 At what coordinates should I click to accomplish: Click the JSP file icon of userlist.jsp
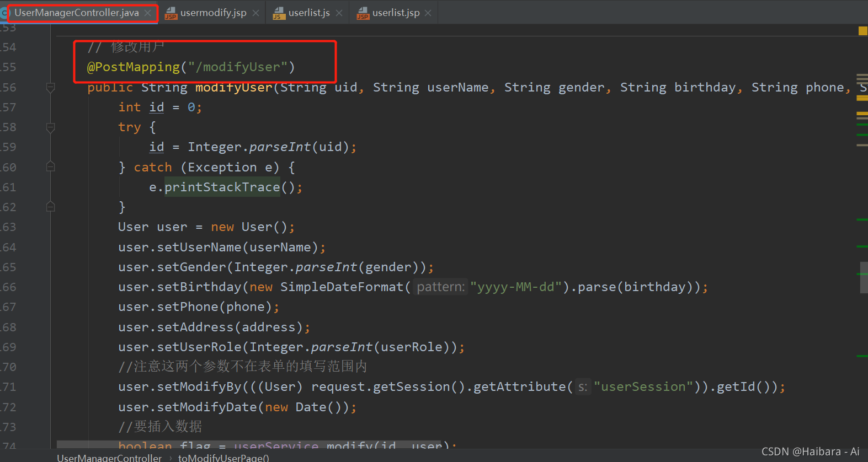point(363,13)
